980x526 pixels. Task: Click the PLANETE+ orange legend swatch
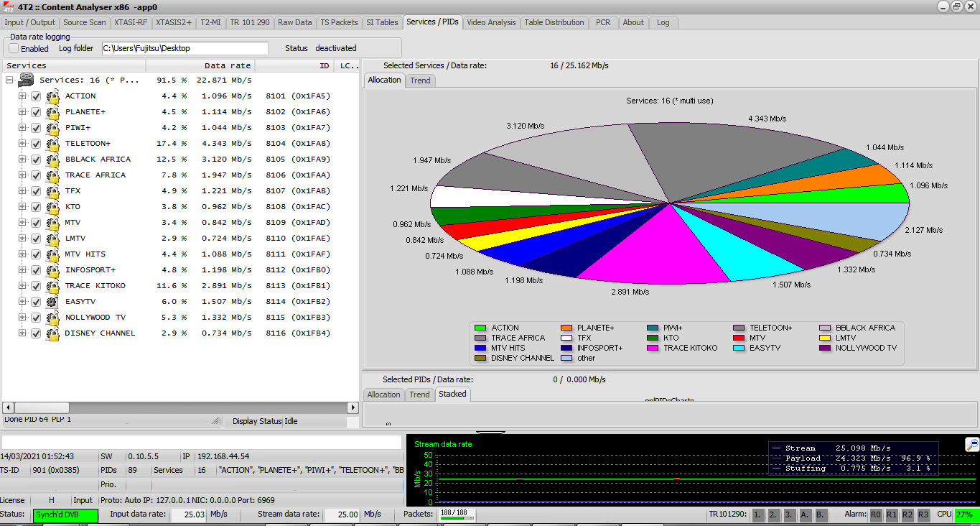pyautogui.click(x=566, y=328)
